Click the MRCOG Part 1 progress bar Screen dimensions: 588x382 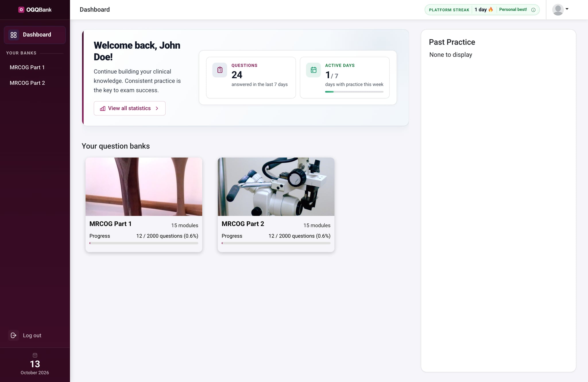[144, 243]
